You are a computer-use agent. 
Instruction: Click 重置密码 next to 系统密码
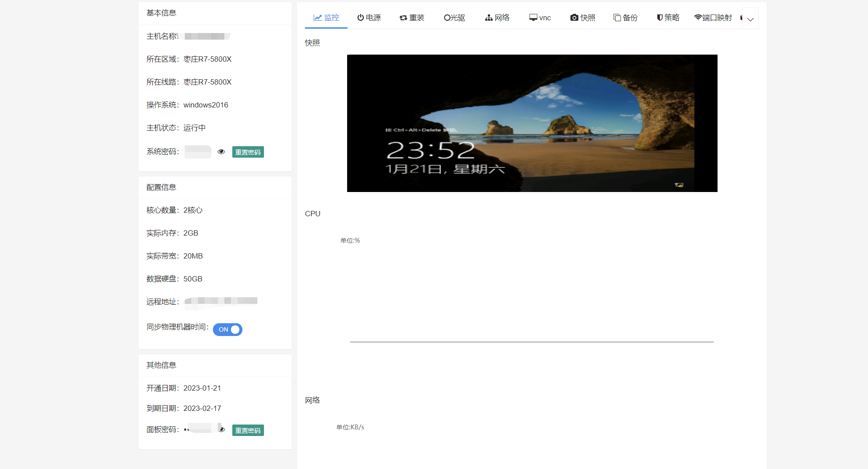248,152
